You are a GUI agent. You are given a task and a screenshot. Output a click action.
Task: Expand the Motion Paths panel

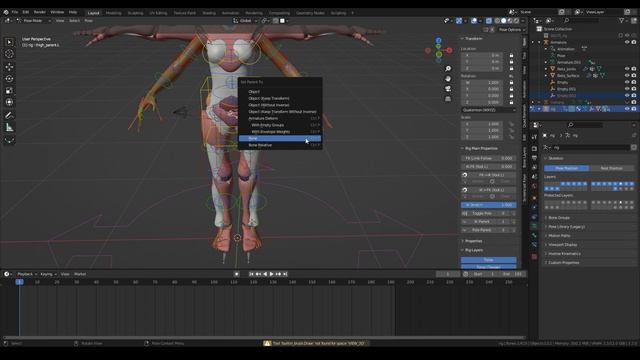point(559,236)
